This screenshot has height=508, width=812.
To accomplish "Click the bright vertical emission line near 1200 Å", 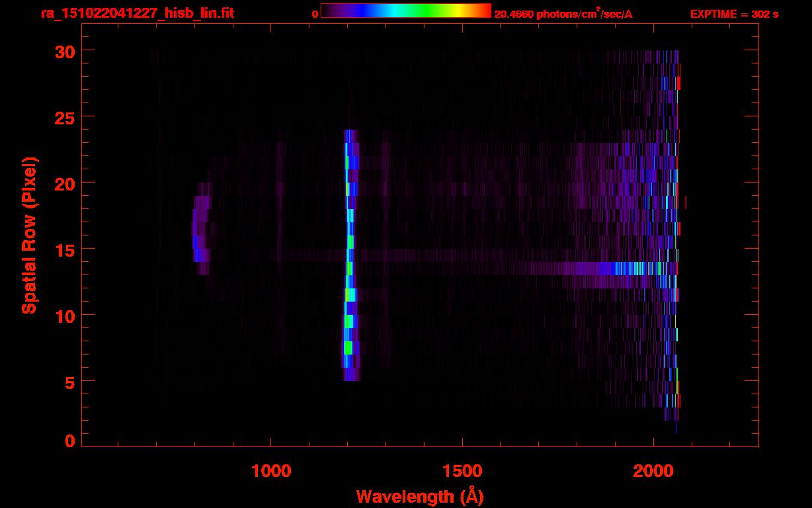I will point(350,255).
